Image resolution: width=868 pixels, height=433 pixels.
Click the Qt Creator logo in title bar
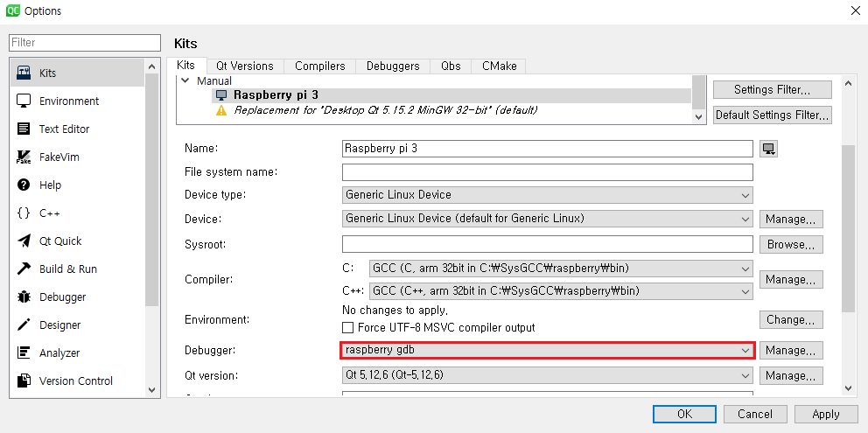[x=13, y=10]
